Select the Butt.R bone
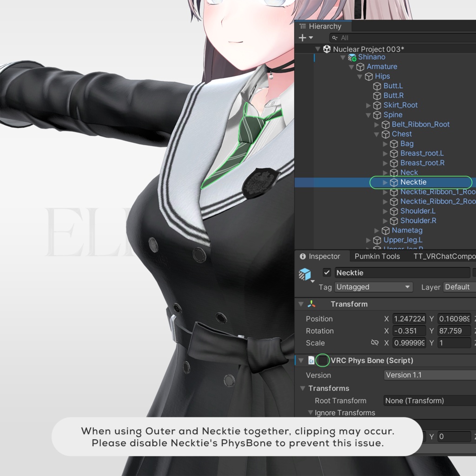Screen dimensions: 476x476 click(x=393, y=96)
